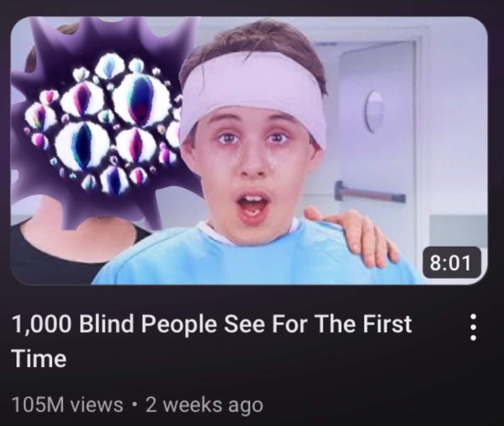
Task: Click the words For The First in title
Action: (x=342, y=323)
